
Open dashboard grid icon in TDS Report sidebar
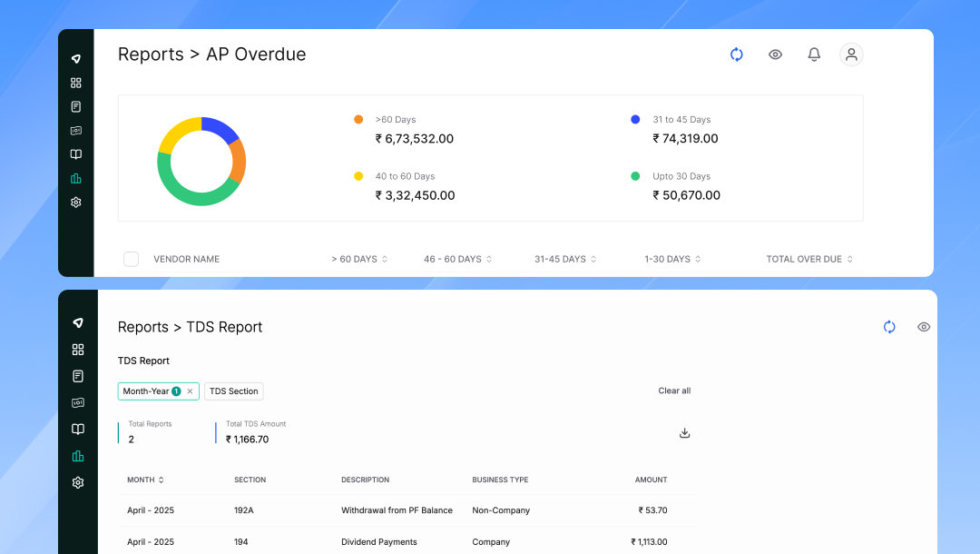(x=77, y=350)
